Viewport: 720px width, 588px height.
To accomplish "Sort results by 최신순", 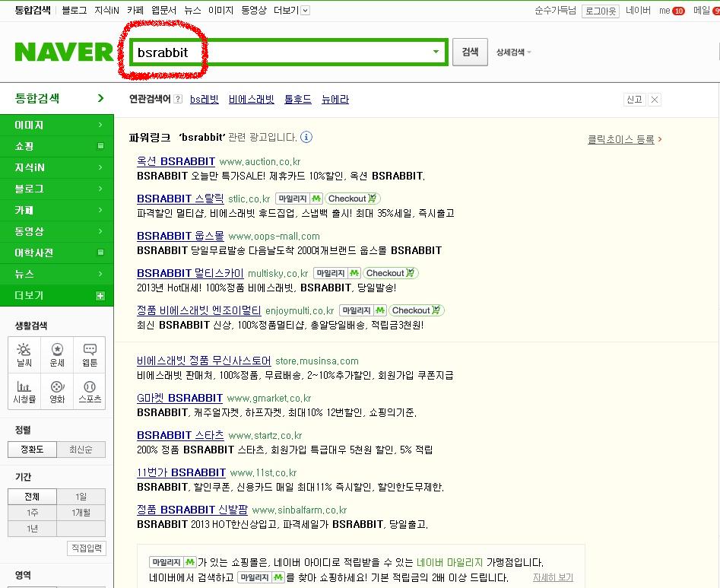I will [81, 450].
